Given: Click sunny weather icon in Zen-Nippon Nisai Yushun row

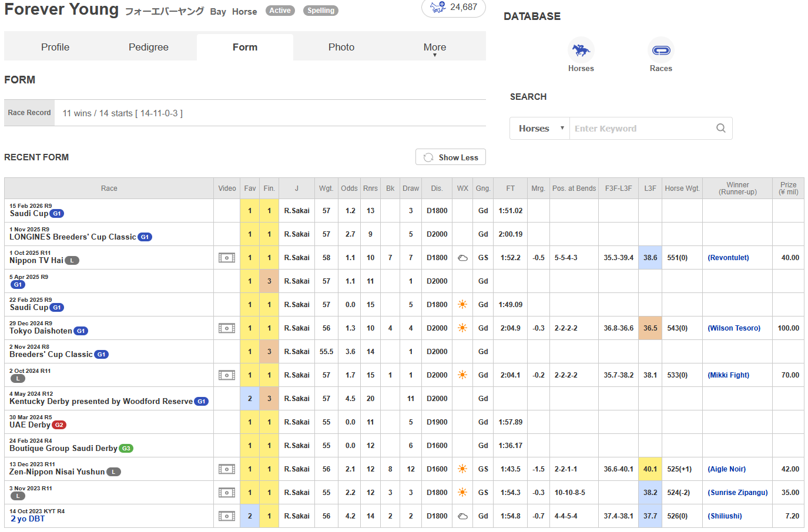Looking at the screenshot, I should point(462,469).
